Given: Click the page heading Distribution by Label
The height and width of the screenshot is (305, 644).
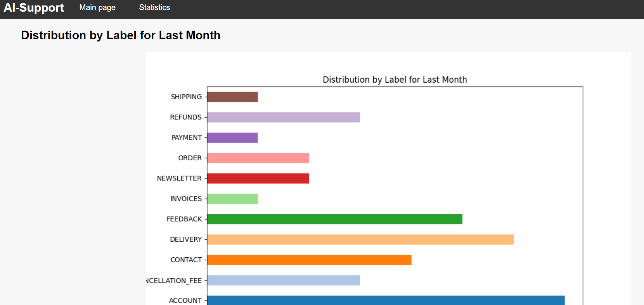Looking at the screenshot, I should (x=121, y=35).
